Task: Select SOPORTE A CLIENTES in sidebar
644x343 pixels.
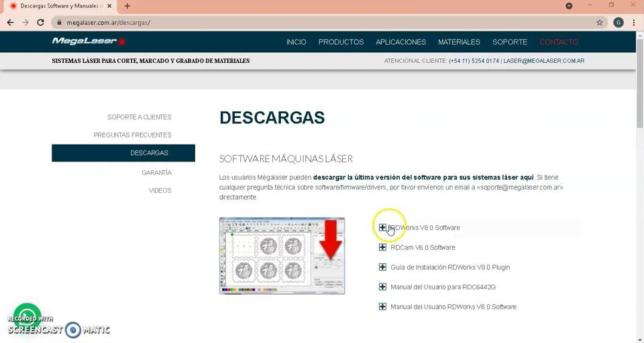Action: (x=140, y=117)
